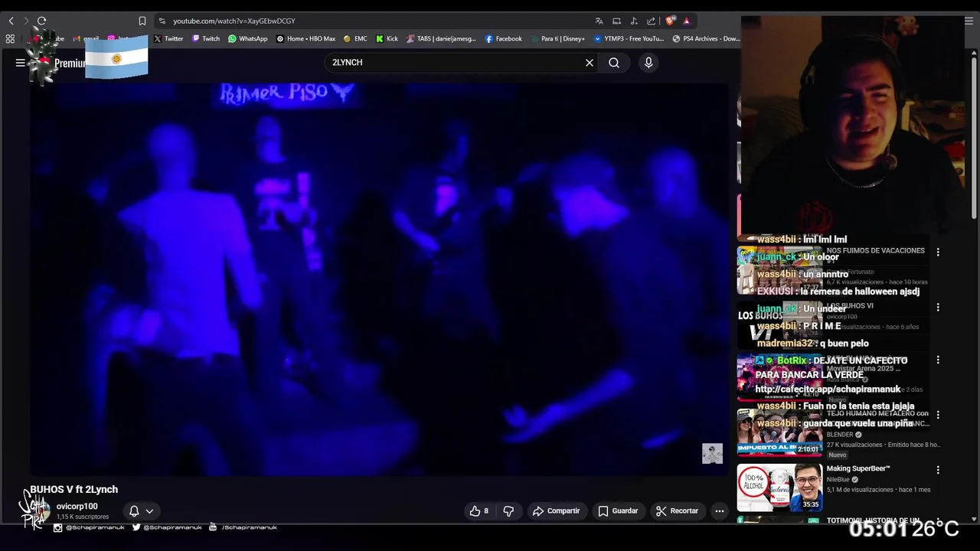
Task: Bookmark this page in the address bar
Action: 142,21
